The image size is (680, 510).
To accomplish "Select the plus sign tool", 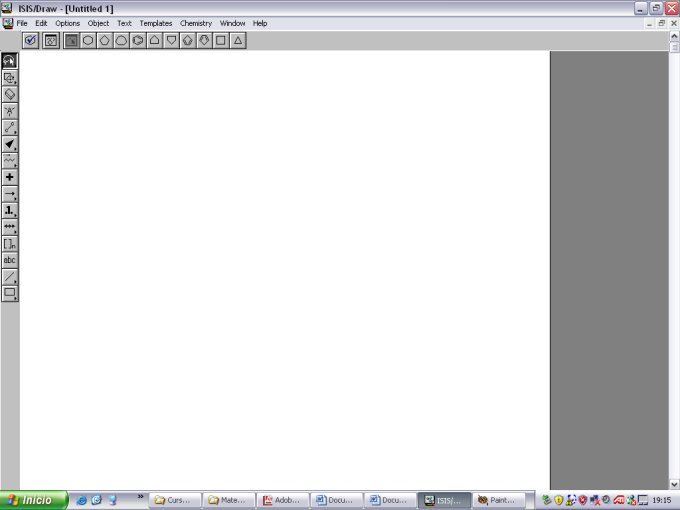I will coord(10,177).
